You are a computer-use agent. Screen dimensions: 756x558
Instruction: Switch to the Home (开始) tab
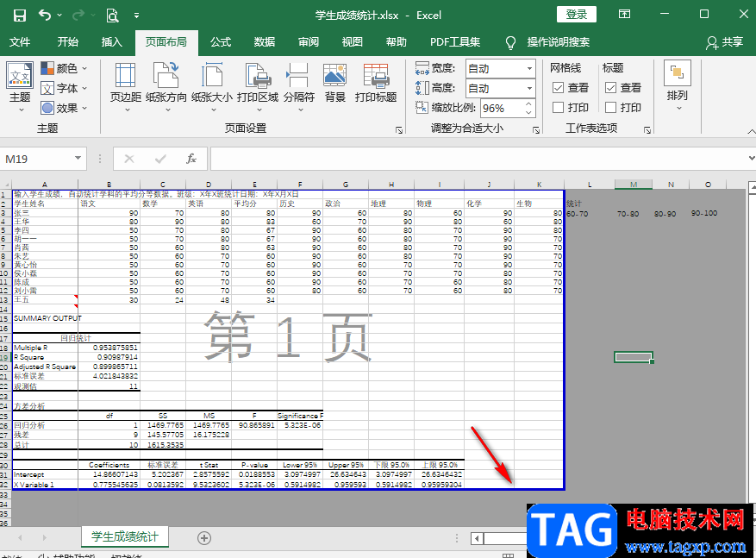(x=68, y=42)
